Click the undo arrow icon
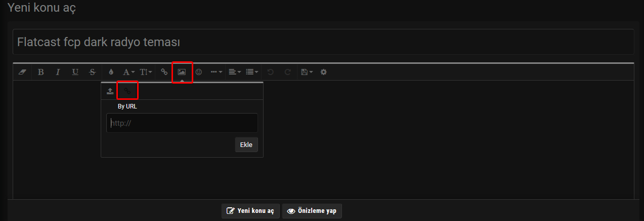Image resolution: width=644 pixels, height=221 pixels. coord(271,72)
